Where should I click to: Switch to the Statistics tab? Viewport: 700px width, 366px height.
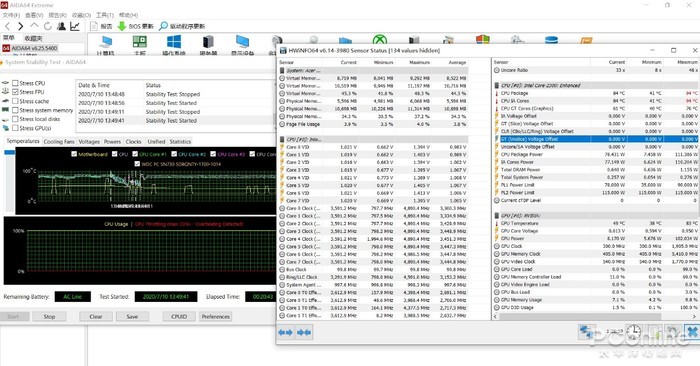click(180, 141)
